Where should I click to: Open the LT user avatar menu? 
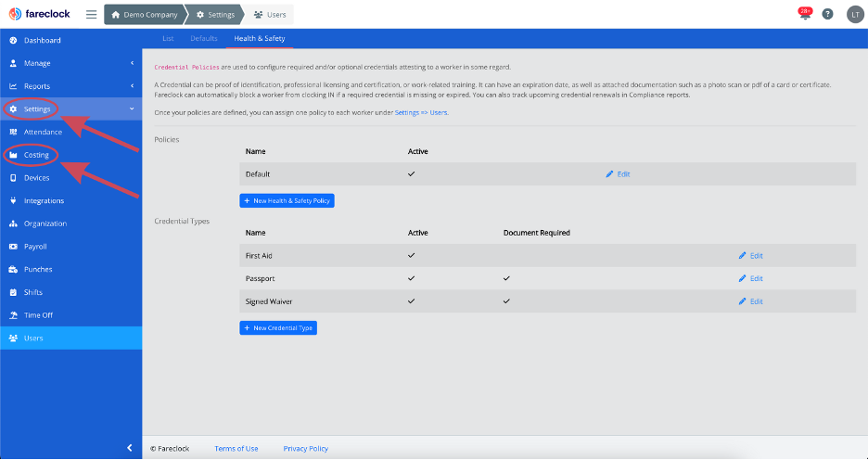pos(854,15)
